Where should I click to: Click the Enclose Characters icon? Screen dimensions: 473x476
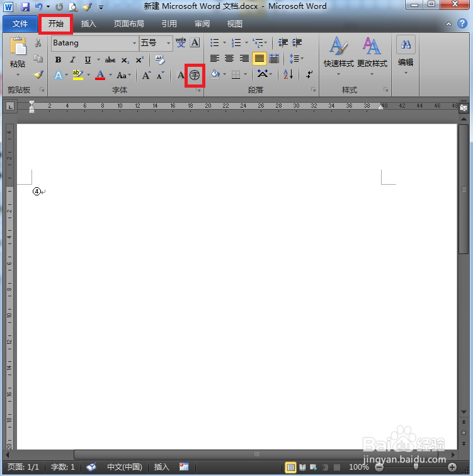[195, 75]
